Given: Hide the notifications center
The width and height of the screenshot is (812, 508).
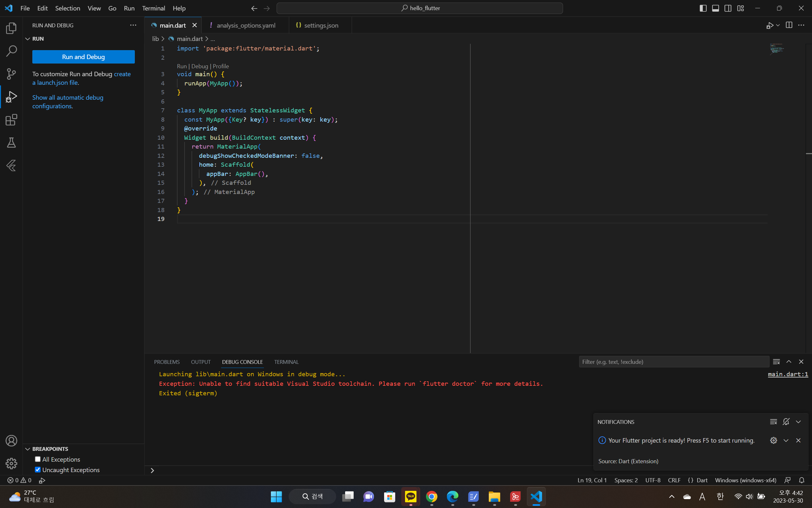Looking at the screenshot, I should click(798, 422).
